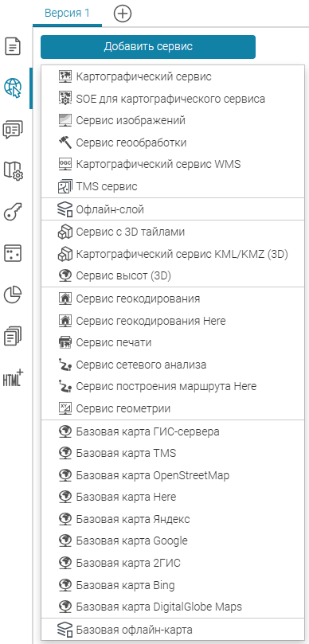Screen dimensions: 309x644
Task: Open the stacked documents sidebar icon
Action: 13,337
